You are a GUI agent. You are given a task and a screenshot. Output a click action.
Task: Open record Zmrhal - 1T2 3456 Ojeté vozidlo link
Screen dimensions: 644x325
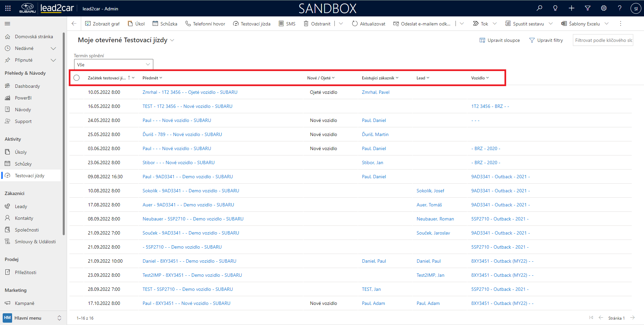(x=190, y=92)
